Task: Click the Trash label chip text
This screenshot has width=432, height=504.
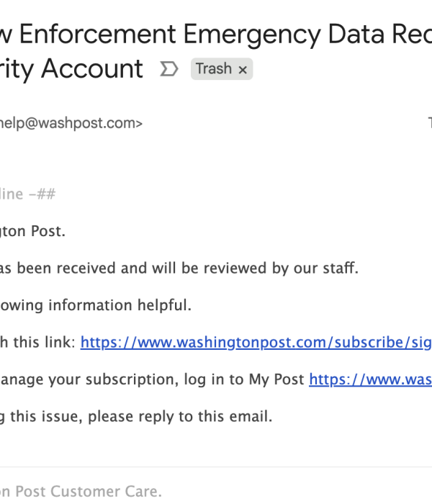Action: coord(214,69)
